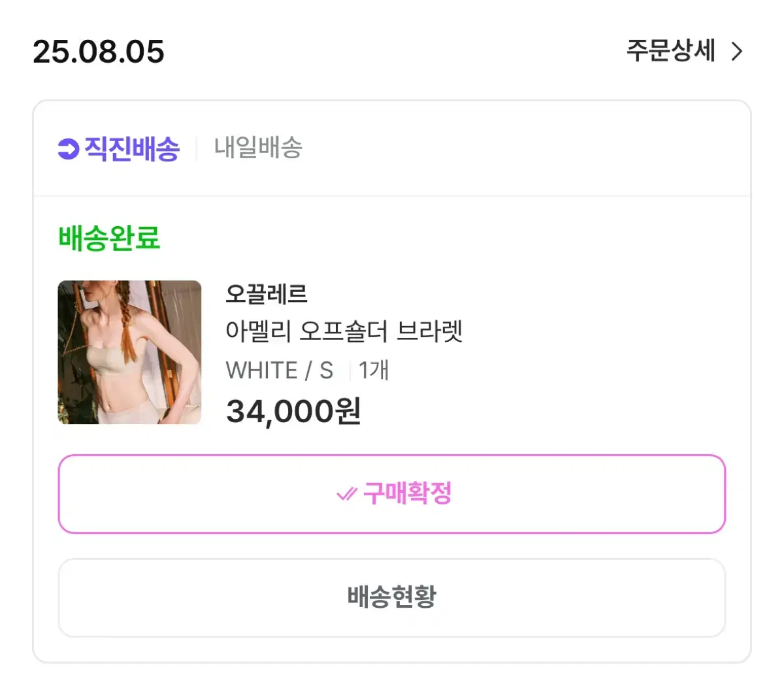The image size is (784, 681).
Task: Select the 직진배송 delivery label
Action: click(x=119, y=149)
